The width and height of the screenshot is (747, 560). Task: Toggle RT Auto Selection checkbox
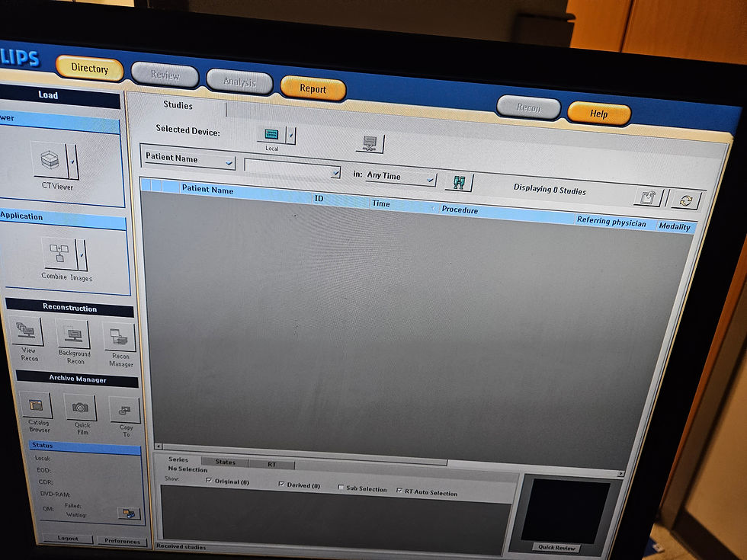[399, 490]
